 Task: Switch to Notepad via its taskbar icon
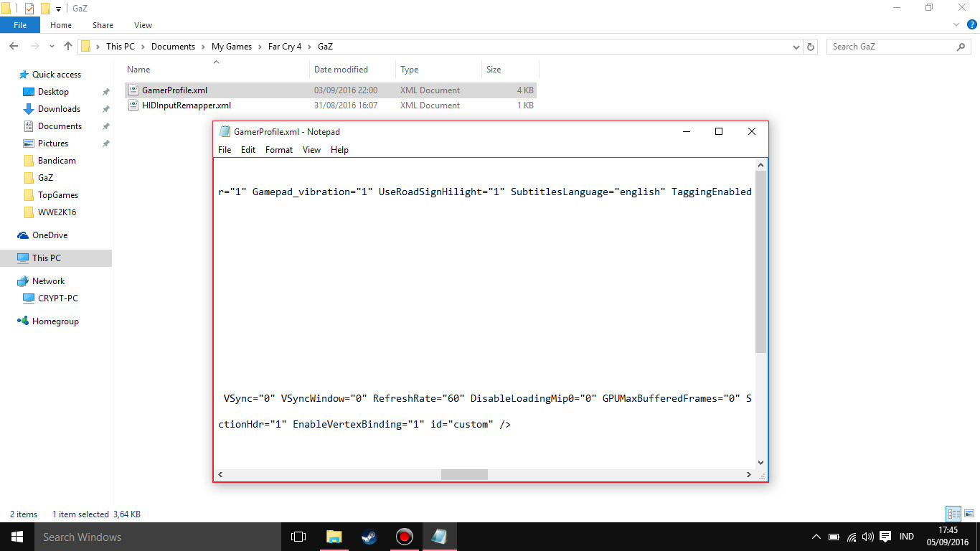(440, 537)
